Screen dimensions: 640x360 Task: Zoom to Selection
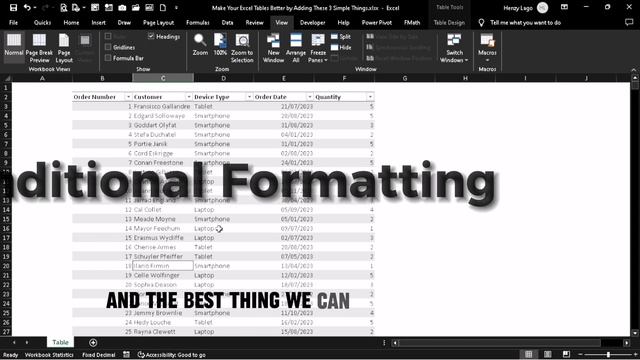click(242, 47)
